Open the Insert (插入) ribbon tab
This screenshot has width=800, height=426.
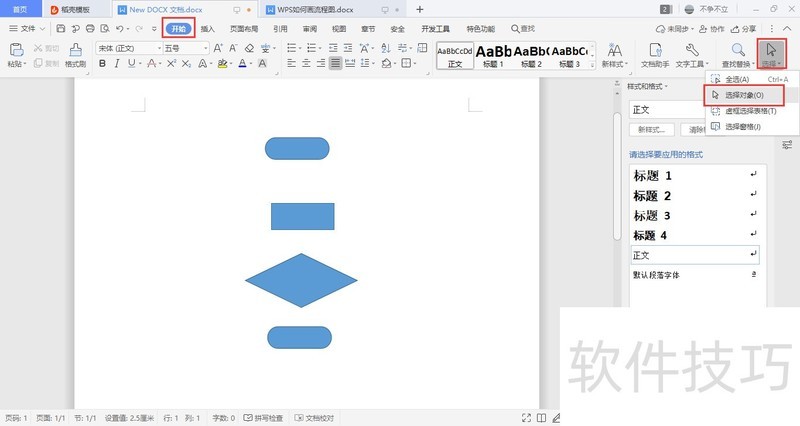(x=208, y=29)
